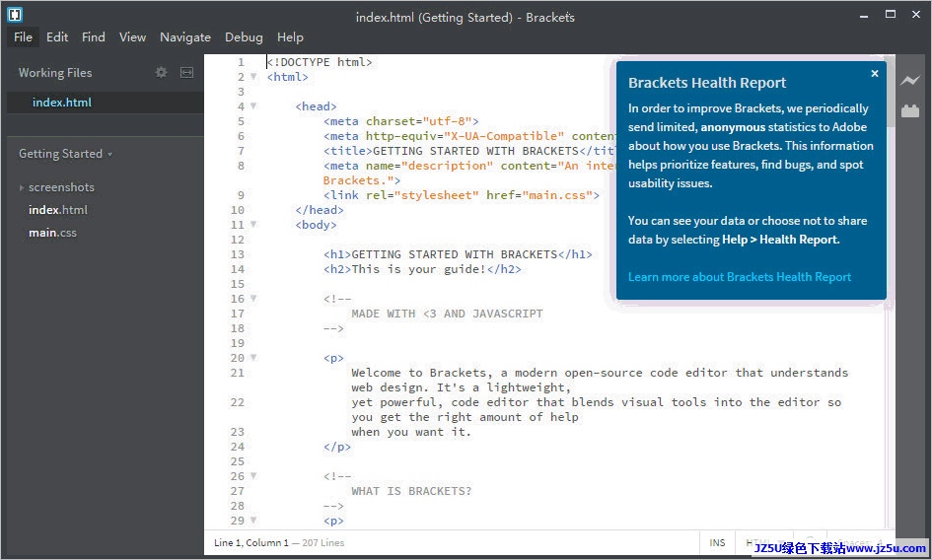Screen dimensions: 932x560
Task: Toggle the INS insert mode indicator
Action: [x=717, y=543]
